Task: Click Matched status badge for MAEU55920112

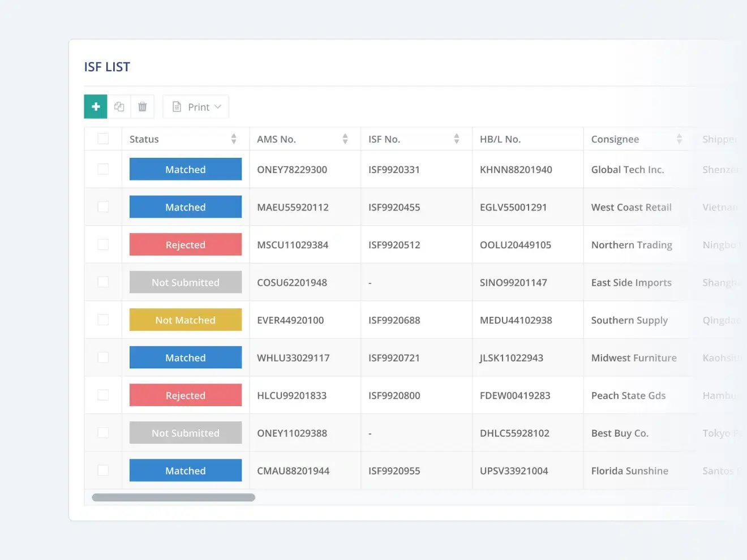Action: (186, 207)
